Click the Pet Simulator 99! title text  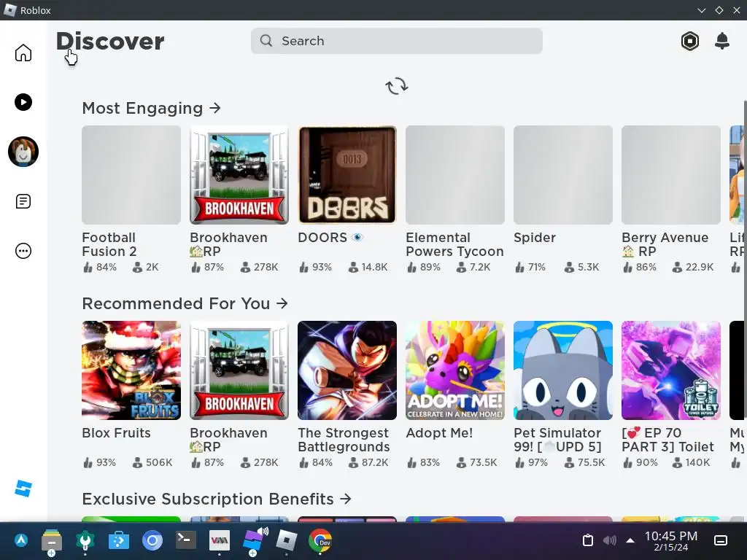(557, 440)
